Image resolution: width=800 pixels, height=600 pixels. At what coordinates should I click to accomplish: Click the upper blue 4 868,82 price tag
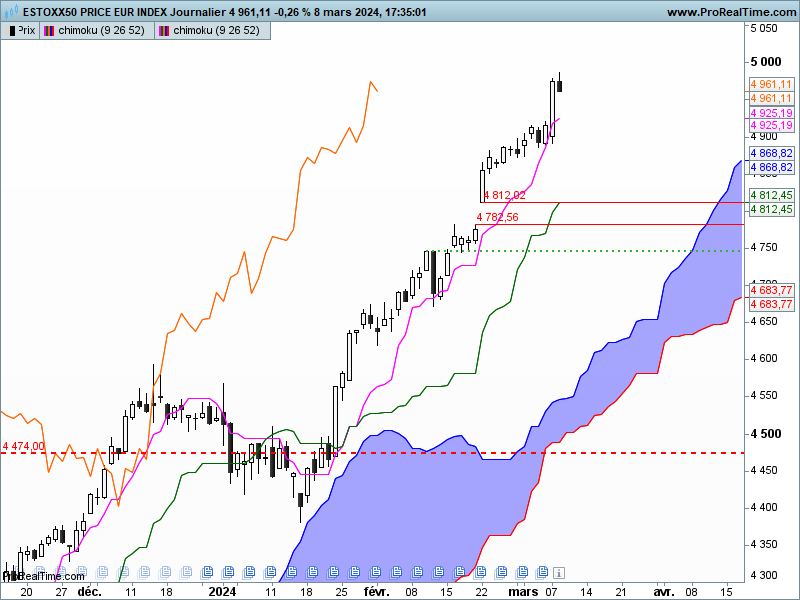pyautogui.click(x=771, y=153)
